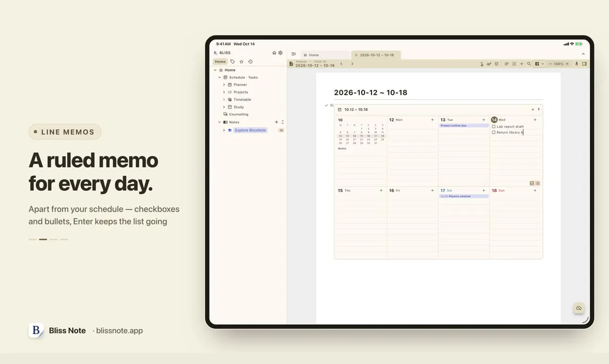Change the sort order of Notes

click(x=282, y=122)
